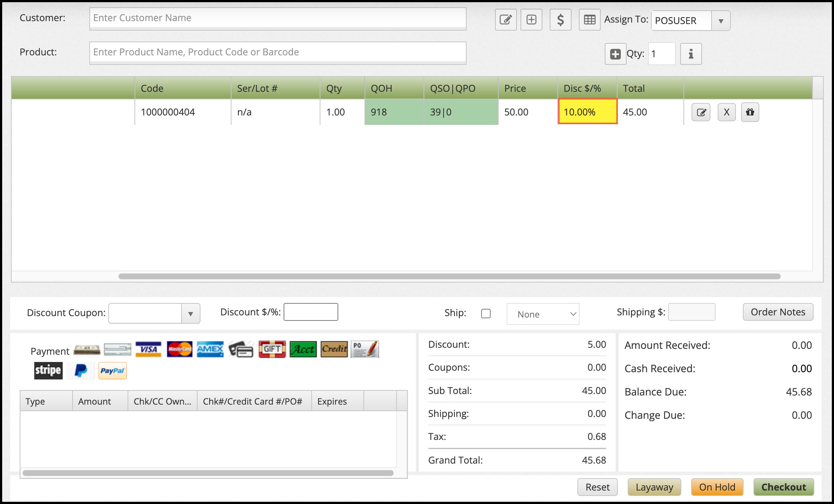Click the edit customer pencil icon
The width and height of the screenshot is (834, 504).
point(506,20)
